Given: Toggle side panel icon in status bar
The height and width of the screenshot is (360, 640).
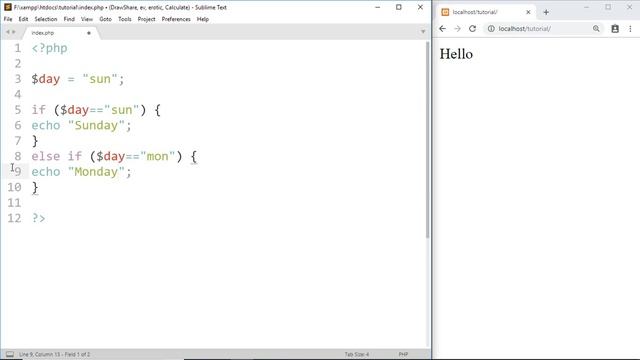Looking at the screenshot, I should click(x=10, y=354).
